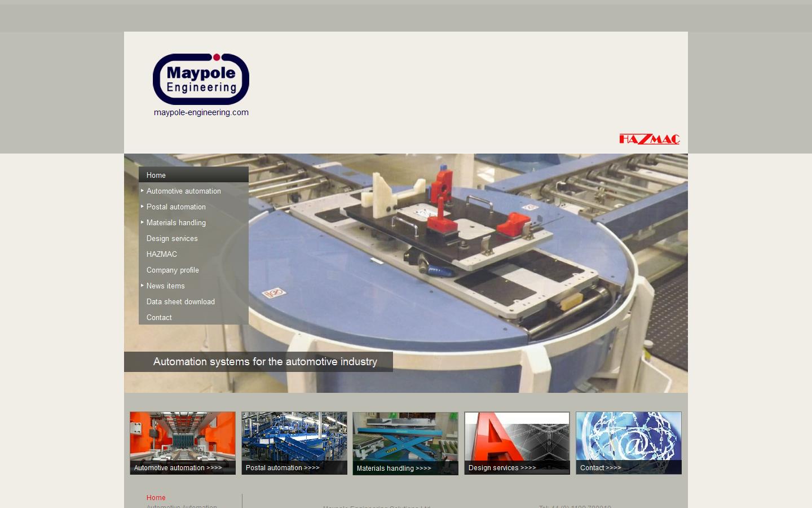Select Company profile in the menu

[173, 270]
